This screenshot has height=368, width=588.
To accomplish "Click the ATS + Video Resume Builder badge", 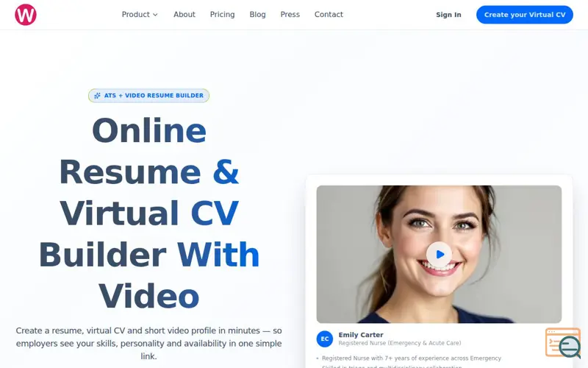I will pos(149,96).
